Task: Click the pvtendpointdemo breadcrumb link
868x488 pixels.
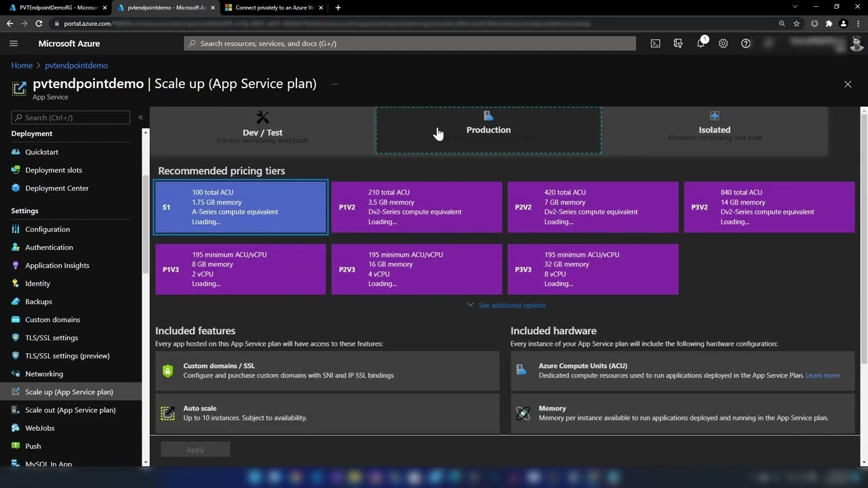Action: coord(76,65)
